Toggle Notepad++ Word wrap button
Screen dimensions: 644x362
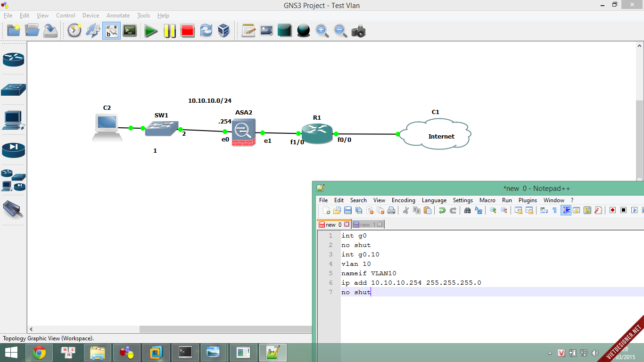click(x=544, y=210)
